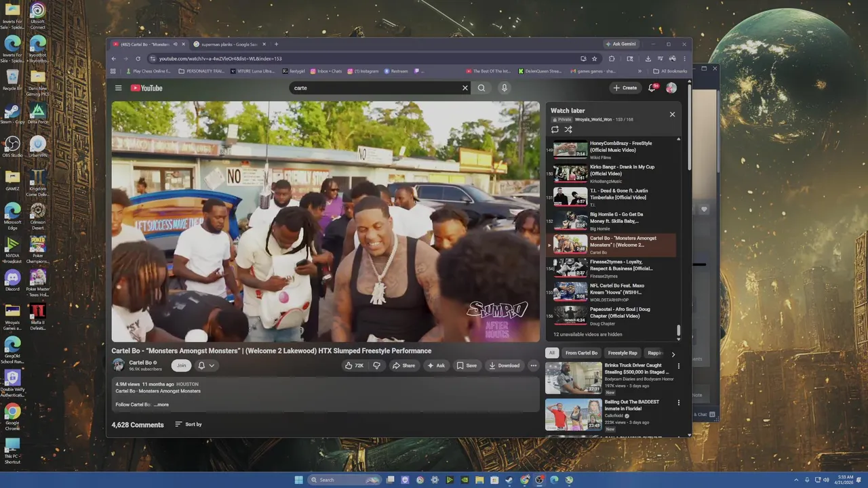Screen dimensions: 868x488
Task: Dislike the Cartel Bo video
Action: click(376, 365)
